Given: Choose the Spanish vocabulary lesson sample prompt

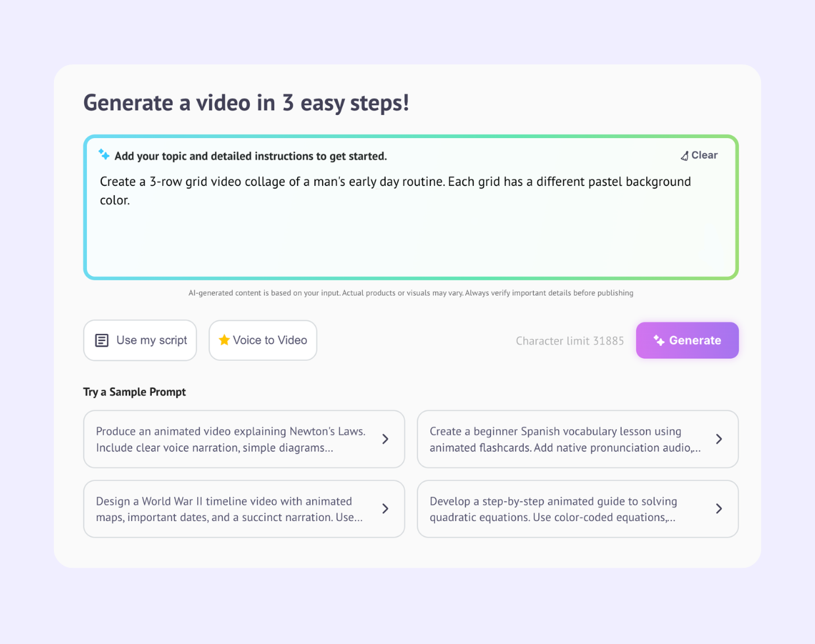Looking at the screenshot, I should 578,439.
